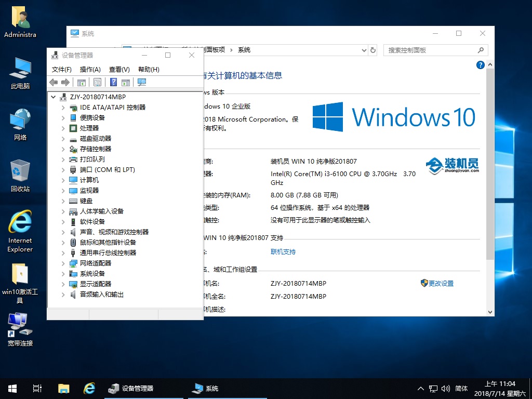Click the Back arrow in Device Manager toolbar
The height and width of the screenshot is (399, 532).
54,83
